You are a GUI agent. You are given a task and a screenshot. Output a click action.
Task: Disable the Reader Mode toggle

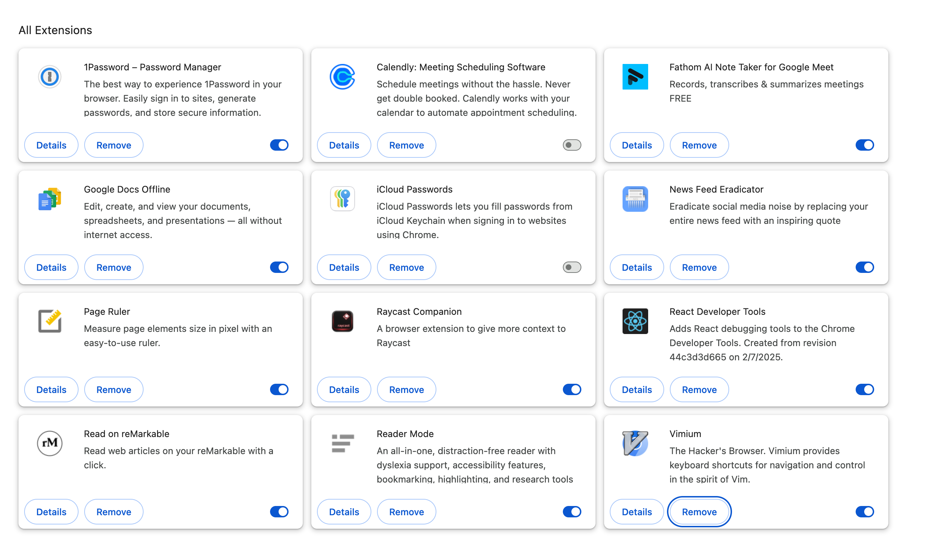pyautogui.click(x=572, y=512)
